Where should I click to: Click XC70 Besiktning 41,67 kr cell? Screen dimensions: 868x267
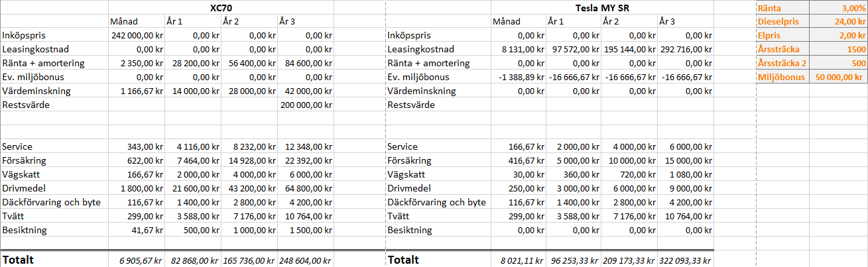[137, 230]
